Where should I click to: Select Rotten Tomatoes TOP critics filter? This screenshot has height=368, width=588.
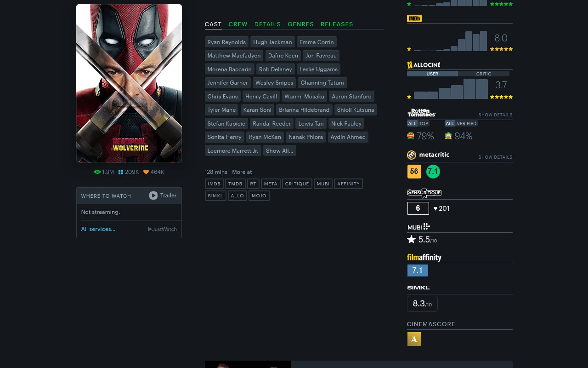pos(424,123)
